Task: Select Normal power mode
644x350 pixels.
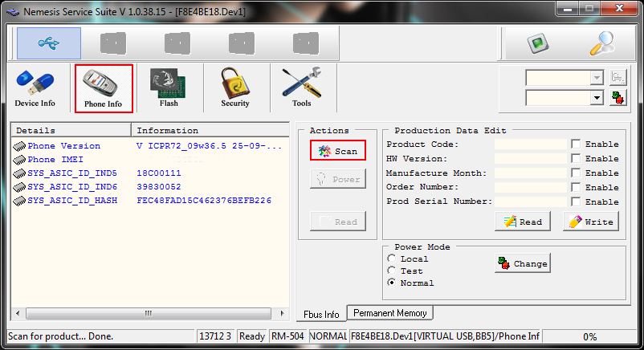Action: (392, 283)
